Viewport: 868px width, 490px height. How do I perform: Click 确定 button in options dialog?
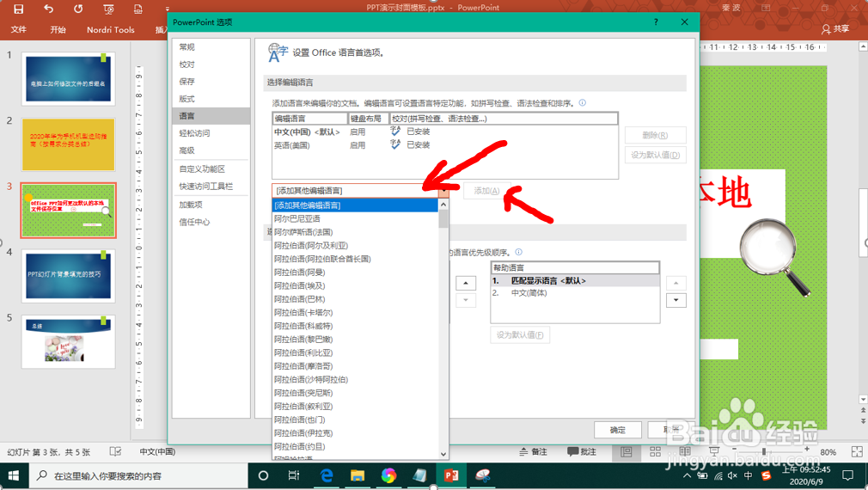(x=618, y=430)
